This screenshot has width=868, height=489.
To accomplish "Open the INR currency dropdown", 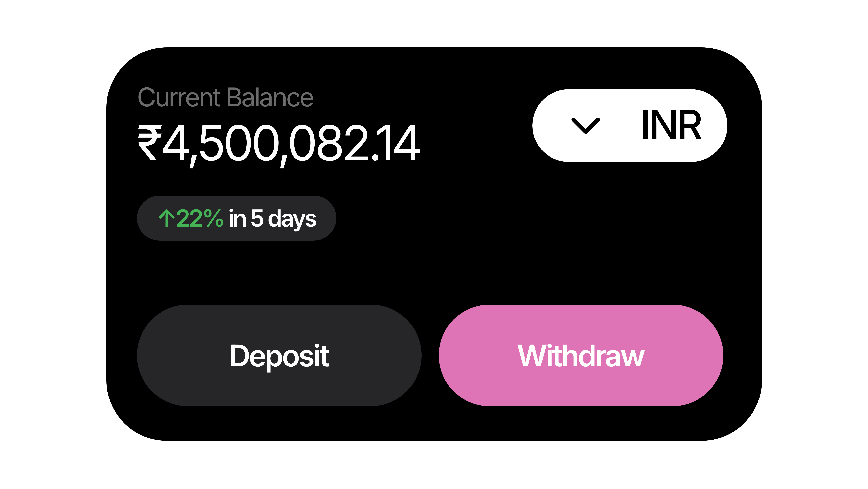I will tap(629, 125).
